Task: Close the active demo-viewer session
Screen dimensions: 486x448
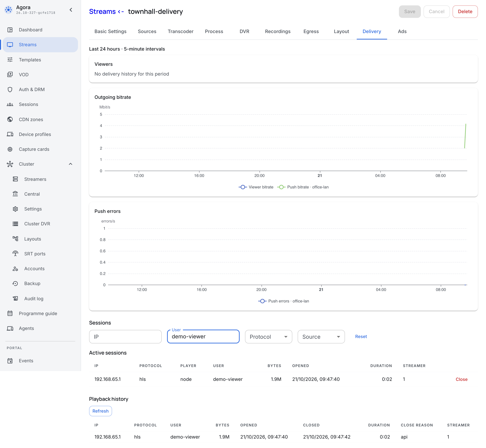Action: 461,379
